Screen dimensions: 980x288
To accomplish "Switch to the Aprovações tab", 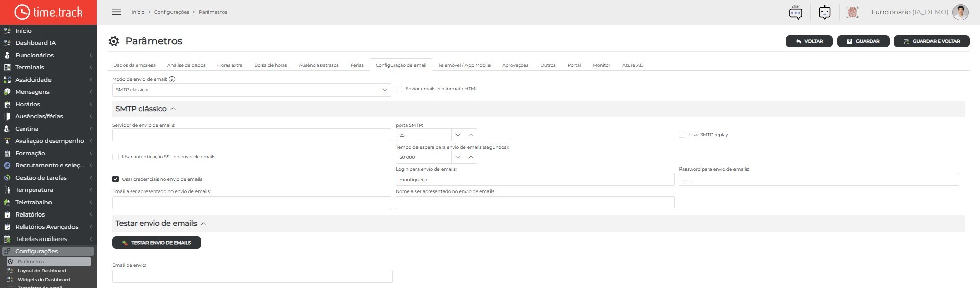I will (x=515, y=65).
